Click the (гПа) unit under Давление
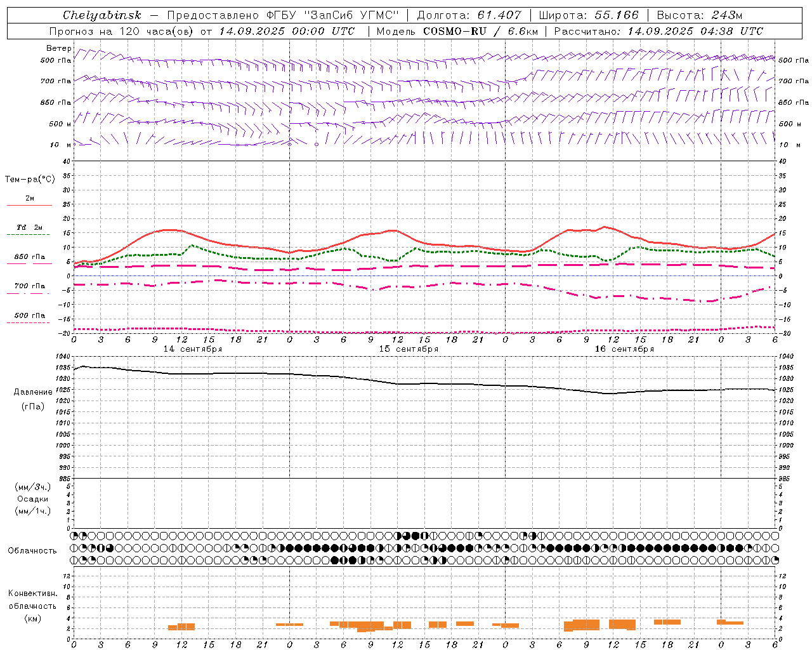Viewport: 812px width, 650px height. click(x=33, y=406)
